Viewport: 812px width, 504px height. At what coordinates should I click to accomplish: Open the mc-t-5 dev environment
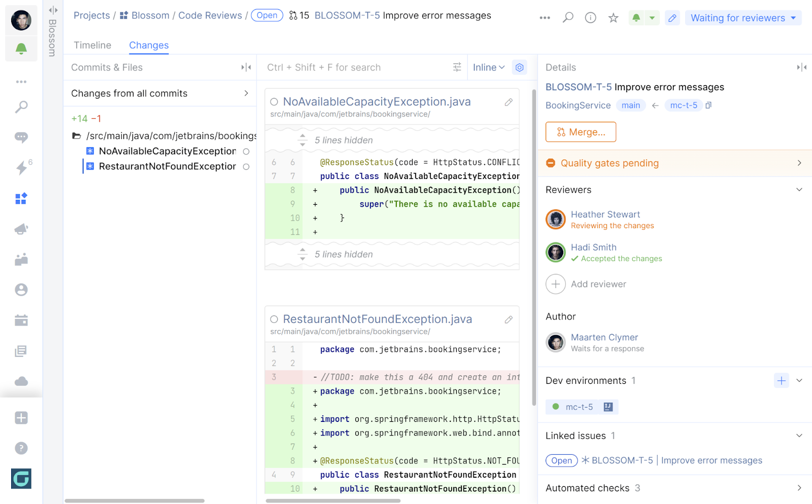(582, 407)
